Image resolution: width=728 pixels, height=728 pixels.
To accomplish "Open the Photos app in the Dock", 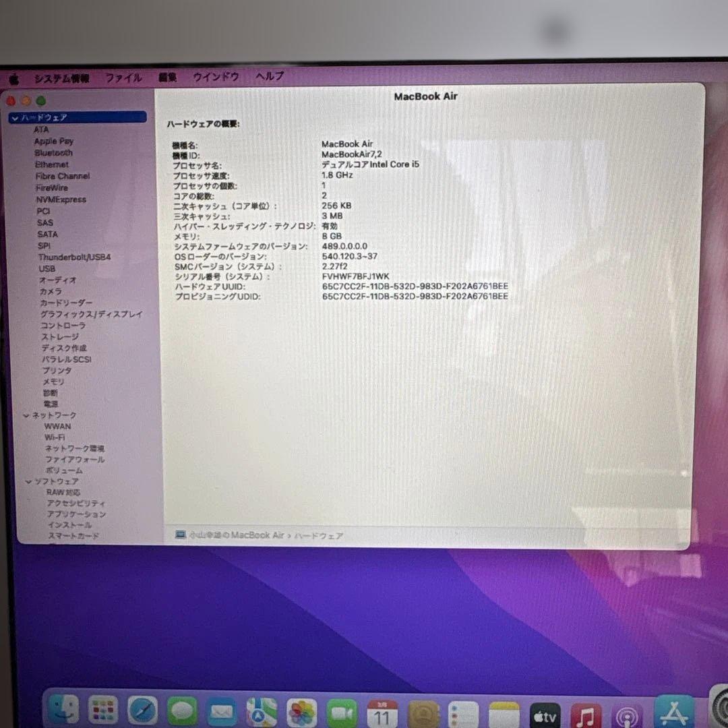I will 302,712.
